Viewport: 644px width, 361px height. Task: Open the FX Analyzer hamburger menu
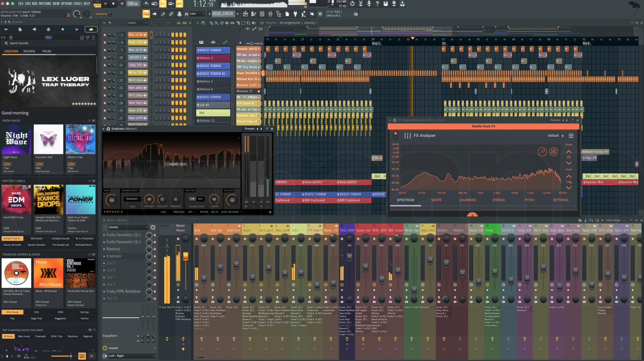[x=571, y=136]
